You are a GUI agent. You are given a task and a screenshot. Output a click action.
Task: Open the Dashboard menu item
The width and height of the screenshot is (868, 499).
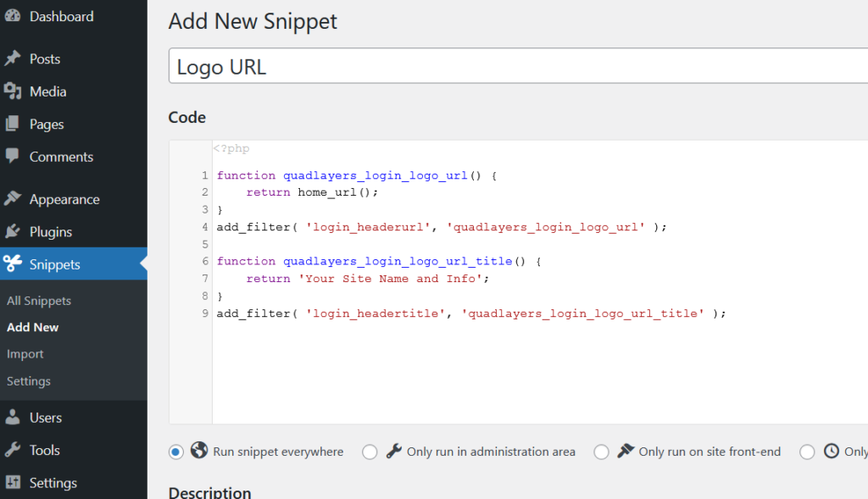point(61,17)
